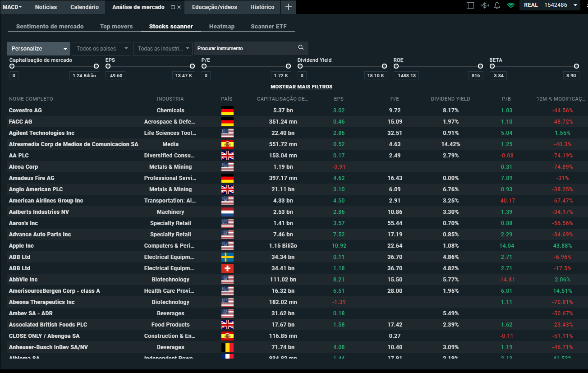Select the Stocks scanner sub-tab
Image resolution: width=588 pixels, height=373 pixels.
click(171, 26)
